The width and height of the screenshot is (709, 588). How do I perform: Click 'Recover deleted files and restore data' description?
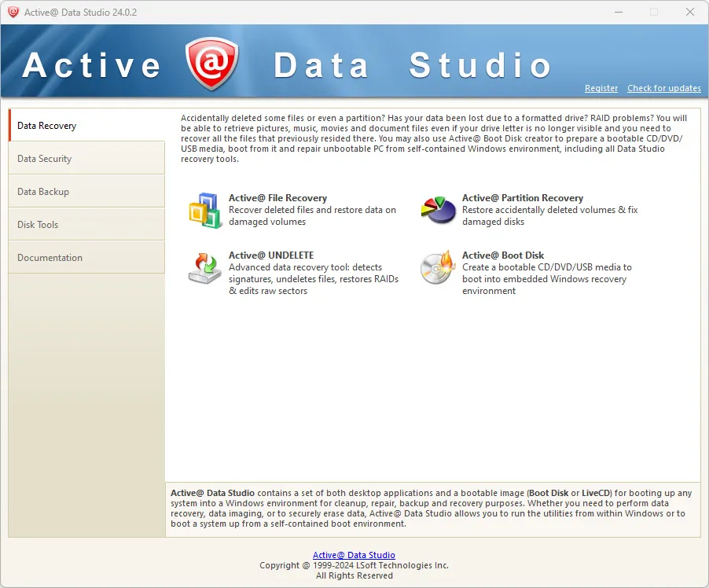[312, 215]
